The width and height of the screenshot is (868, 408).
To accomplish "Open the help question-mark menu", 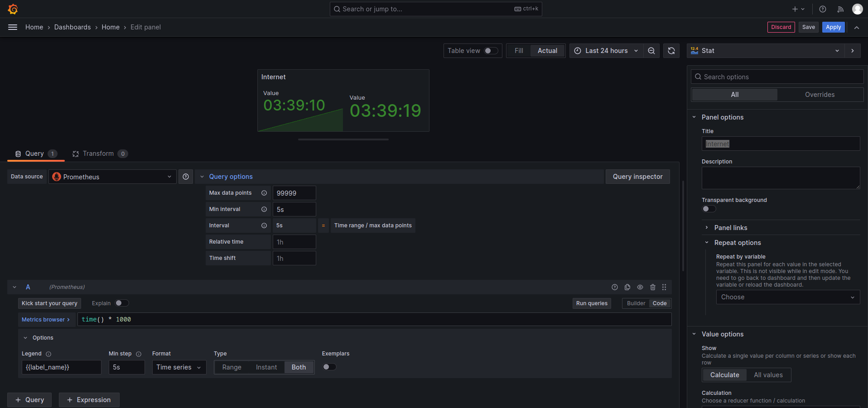I will coord(823,9).
